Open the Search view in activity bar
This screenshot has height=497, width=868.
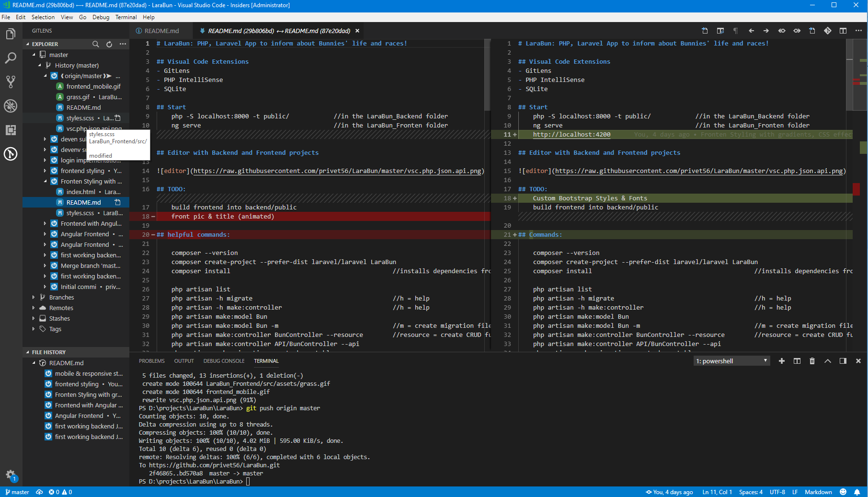point(11,58)
